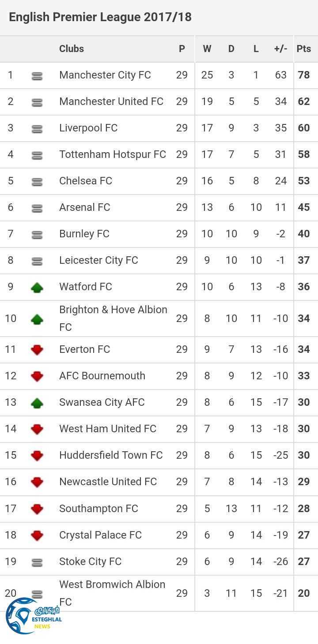The height and width of the screenshot is (644, 318).
Task: Select the Clubs column header
Action: click(72, 49)
